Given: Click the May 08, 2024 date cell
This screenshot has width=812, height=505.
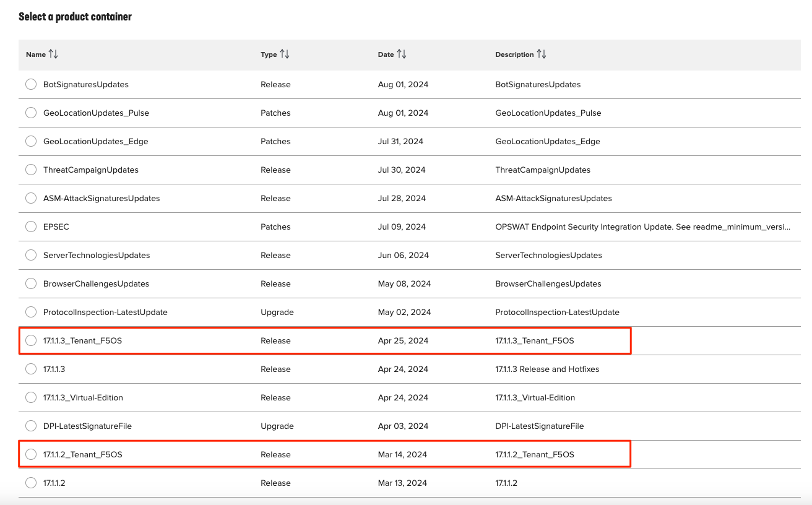Looking at the screenshot, I should coord(404,283).
